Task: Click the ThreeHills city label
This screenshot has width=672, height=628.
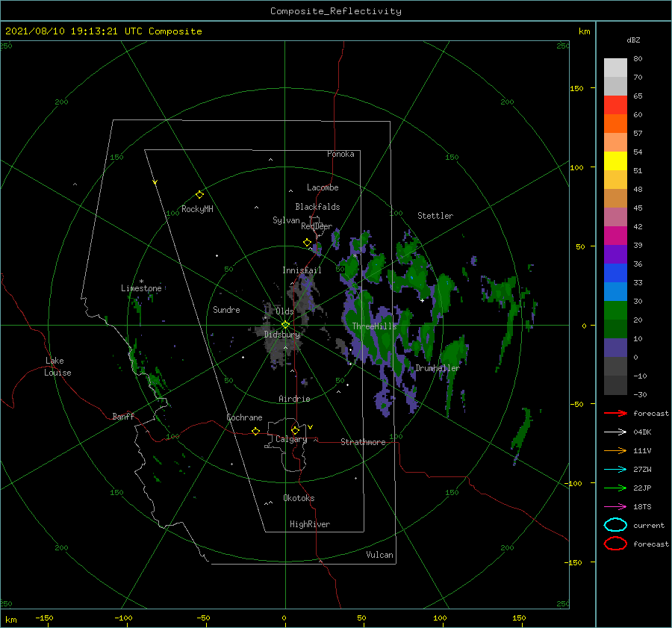Action: pos(375,326)
